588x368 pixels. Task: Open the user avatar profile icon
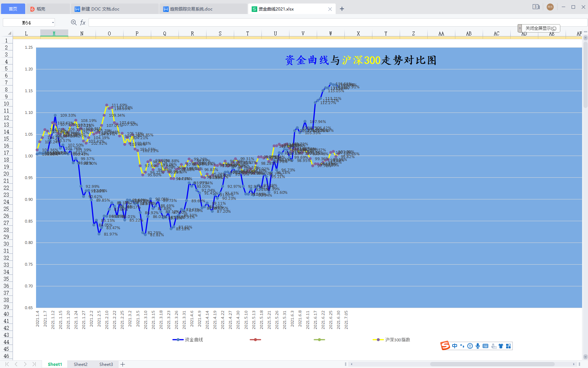(550, 7)
